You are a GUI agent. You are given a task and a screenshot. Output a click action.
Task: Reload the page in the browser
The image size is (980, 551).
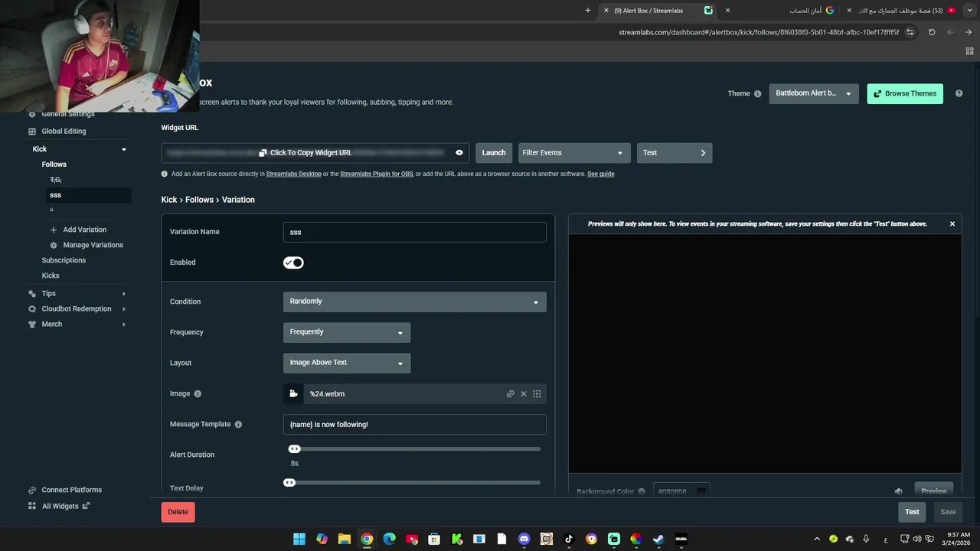pos(932,32)
